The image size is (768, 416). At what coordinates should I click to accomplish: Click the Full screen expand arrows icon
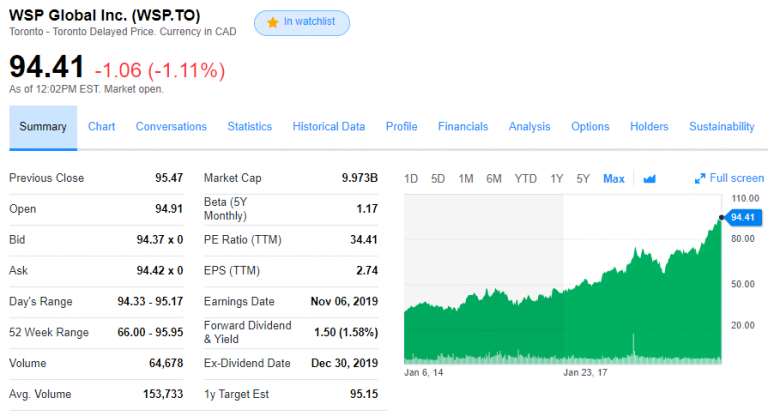pos(700,179)
